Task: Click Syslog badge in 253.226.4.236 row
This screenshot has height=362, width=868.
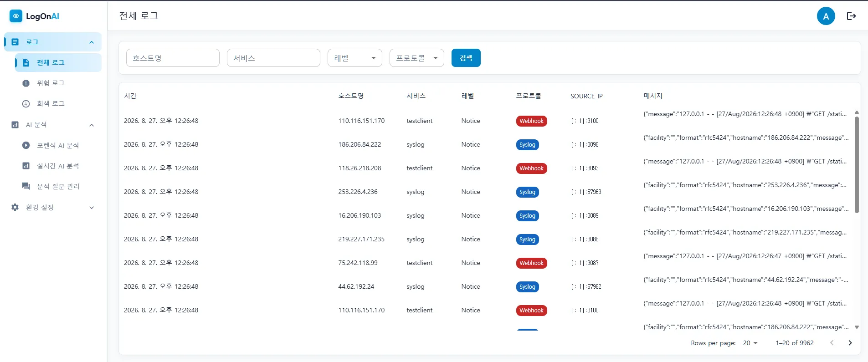Action: coord(527,192)
